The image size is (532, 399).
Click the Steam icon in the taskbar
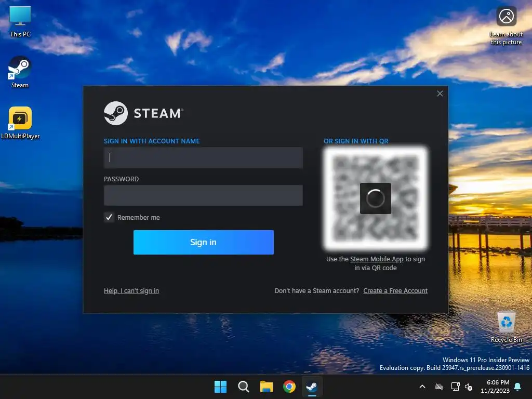point(312,387)
